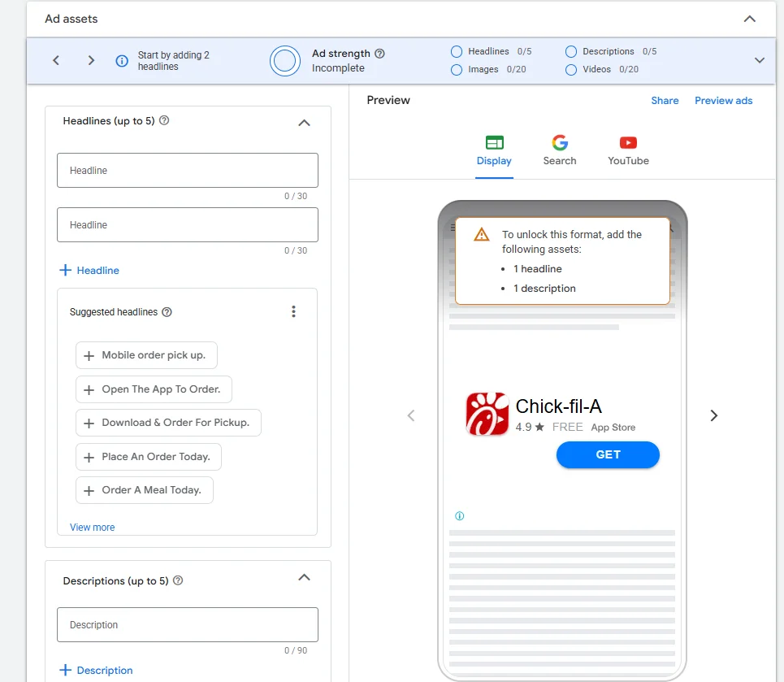Click the Images 0/20 status circle
Image resolution: width=784 pixels, height=682 pixels.
tap(456, 70)
